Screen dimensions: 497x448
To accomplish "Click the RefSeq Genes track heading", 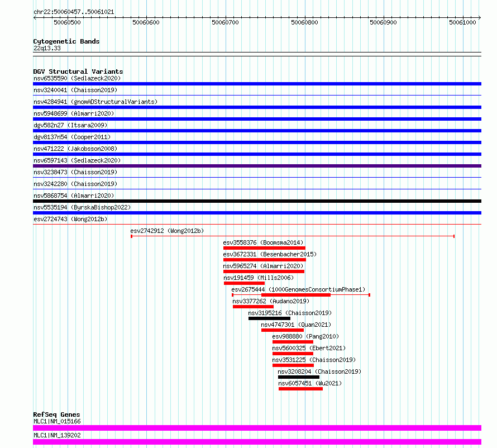I will coord(56,414).
